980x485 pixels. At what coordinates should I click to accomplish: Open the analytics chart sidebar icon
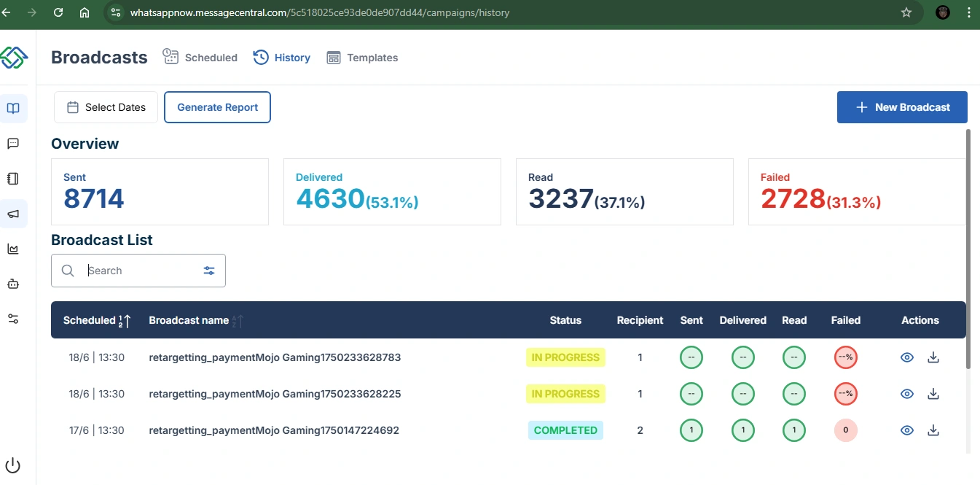(13, 249)
